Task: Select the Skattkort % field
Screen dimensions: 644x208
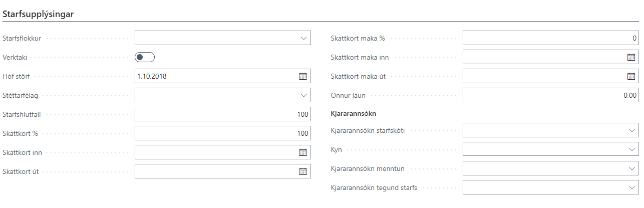Action: tap(222, 133)
